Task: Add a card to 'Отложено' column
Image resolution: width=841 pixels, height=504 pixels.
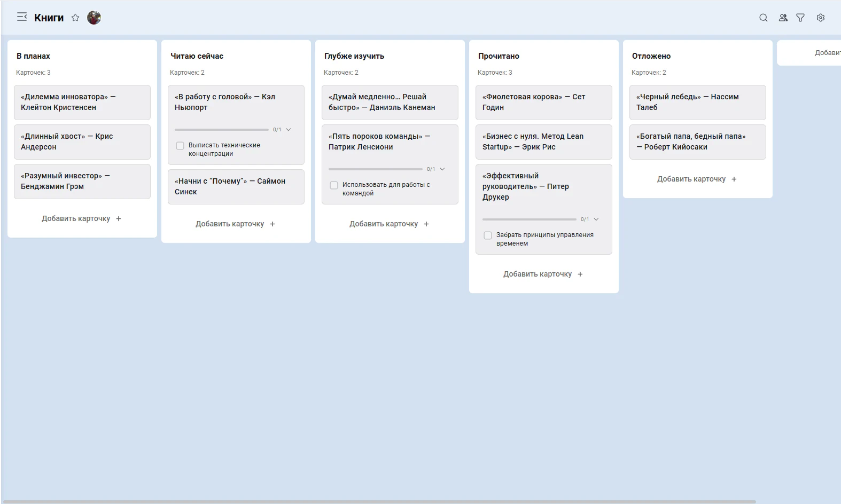Action: point(697,179)
